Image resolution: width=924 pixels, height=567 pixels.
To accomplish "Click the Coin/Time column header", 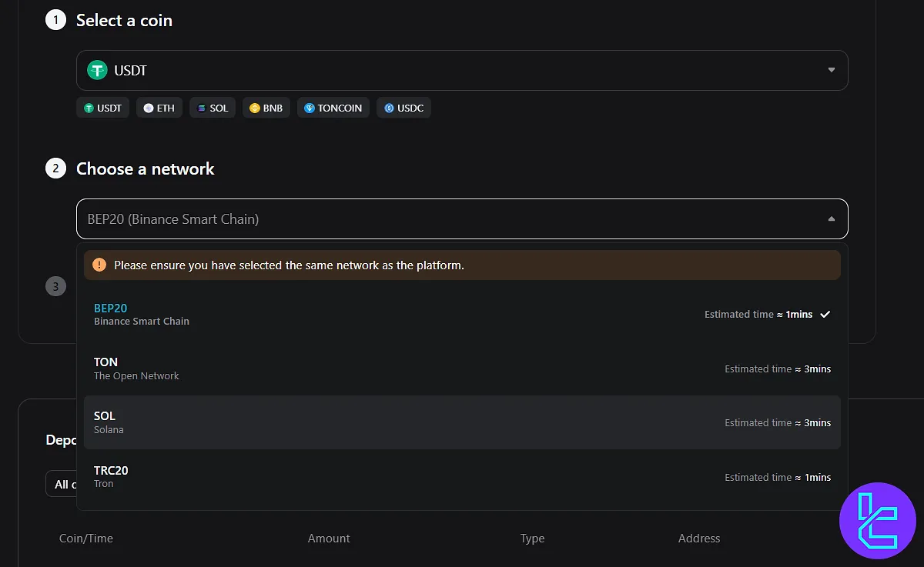I will click(86, 539).
